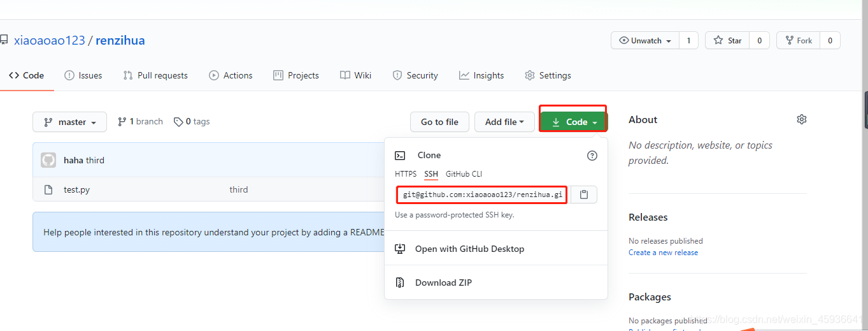Viewport: 868px width, 331px height.
Task: Click the SSH clone URL field
Action: click(482, 195)
